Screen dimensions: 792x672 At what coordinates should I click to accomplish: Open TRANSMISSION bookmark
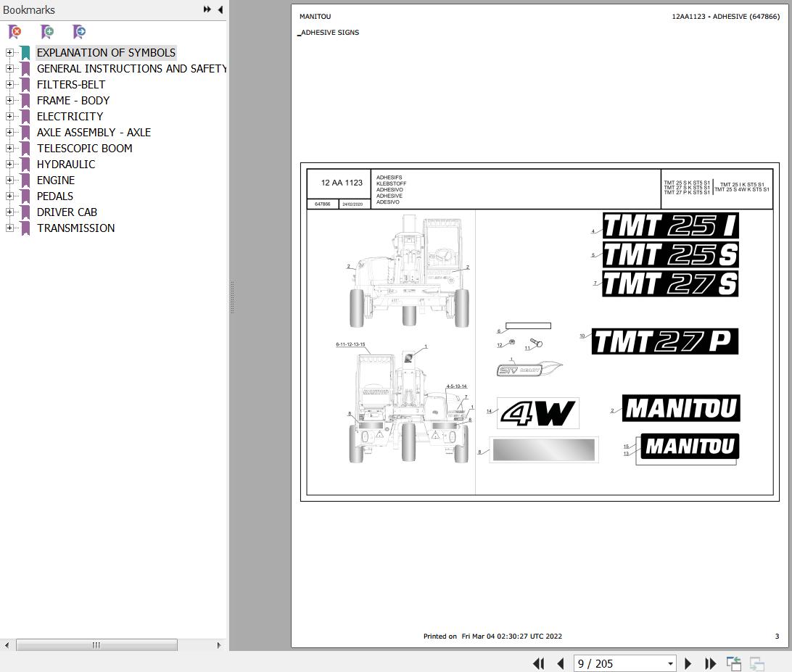(75, 228)
